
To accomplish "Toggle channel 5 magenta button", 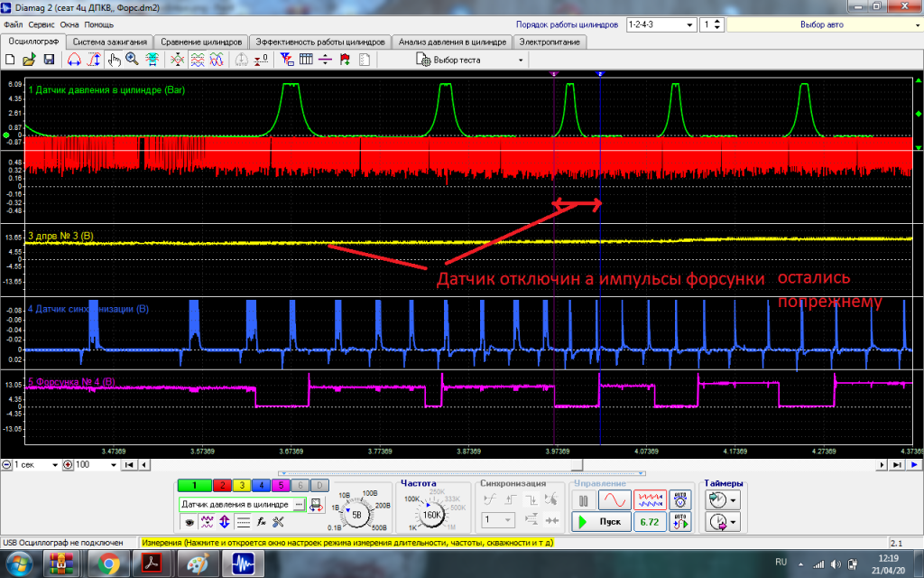I will (281, 485).
